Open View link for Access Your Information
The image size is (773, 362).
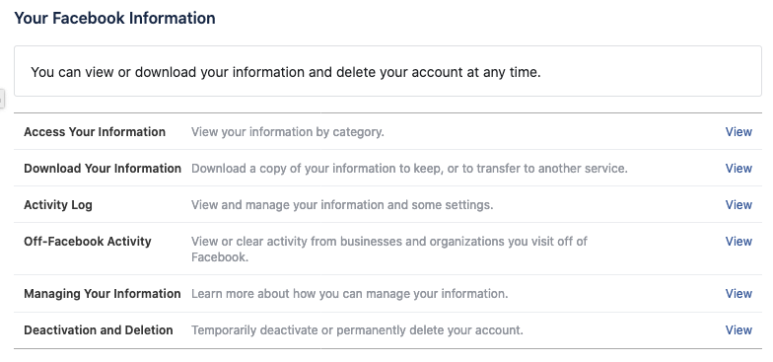pos(738,132)
